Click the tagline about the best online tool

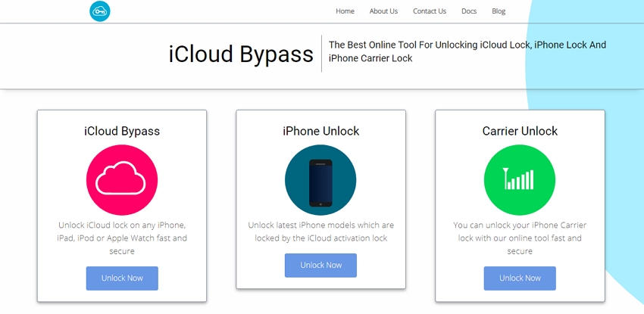pyautogui.click(x=467, y=51)
